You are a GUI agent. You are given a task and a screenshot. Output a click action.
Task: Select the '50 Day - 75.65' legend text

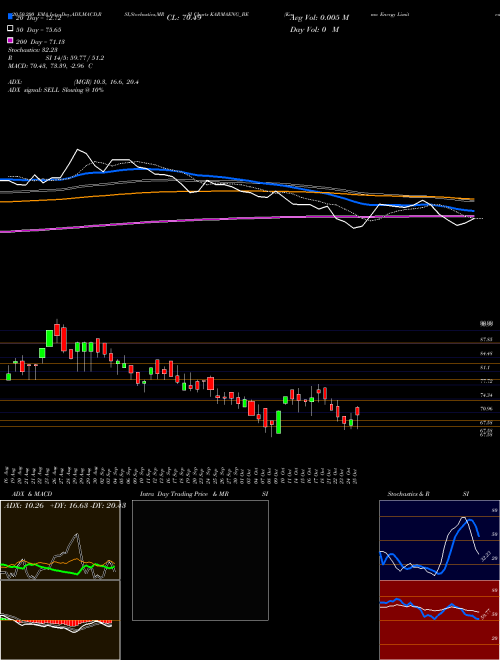pos(38,29)
